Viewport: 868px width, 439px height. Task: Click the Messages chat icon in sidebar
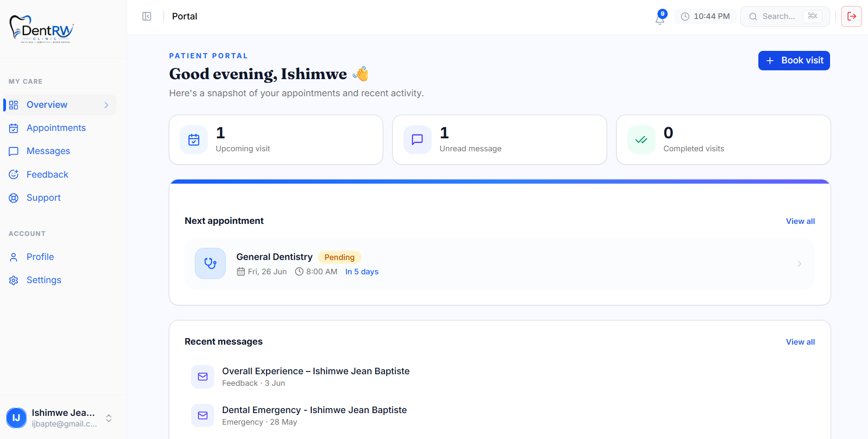pyautogui.click(x=14, y=151)
